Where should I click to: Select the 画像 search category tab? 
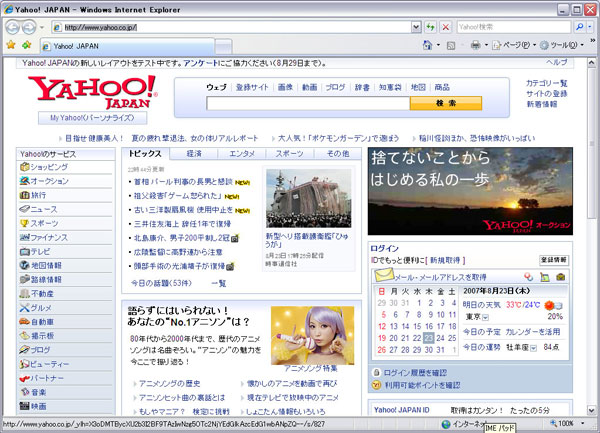(x=285, y=87)
